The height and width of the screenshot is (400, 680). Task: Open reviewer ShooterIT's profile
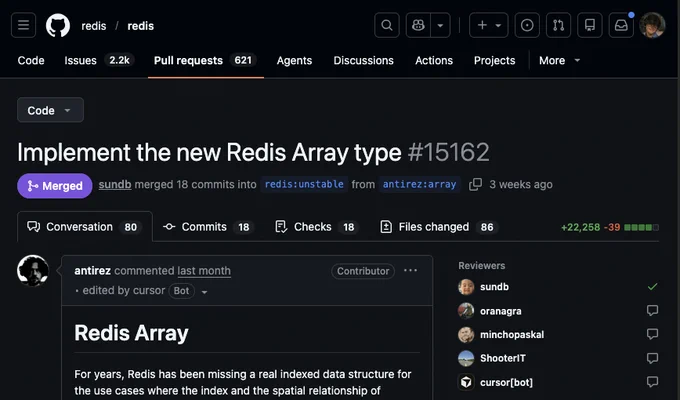tap(503, 358)
